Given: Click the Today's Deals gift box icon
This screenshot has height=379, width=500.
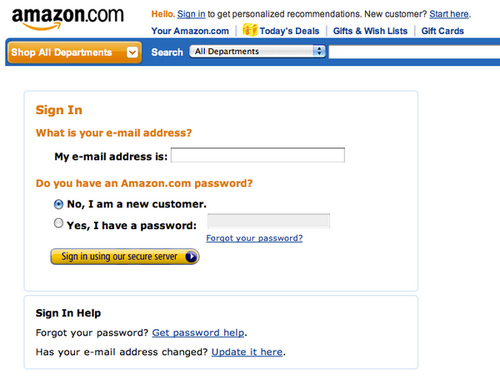Looking at the screenshot, I should [x=250, y=30].
